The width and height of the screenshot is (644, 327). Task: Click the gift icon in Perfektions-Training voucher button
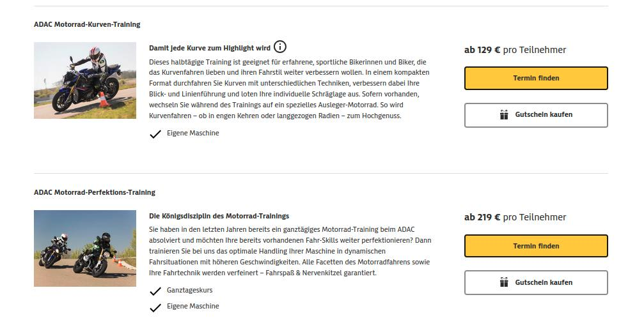coord(504,282)
